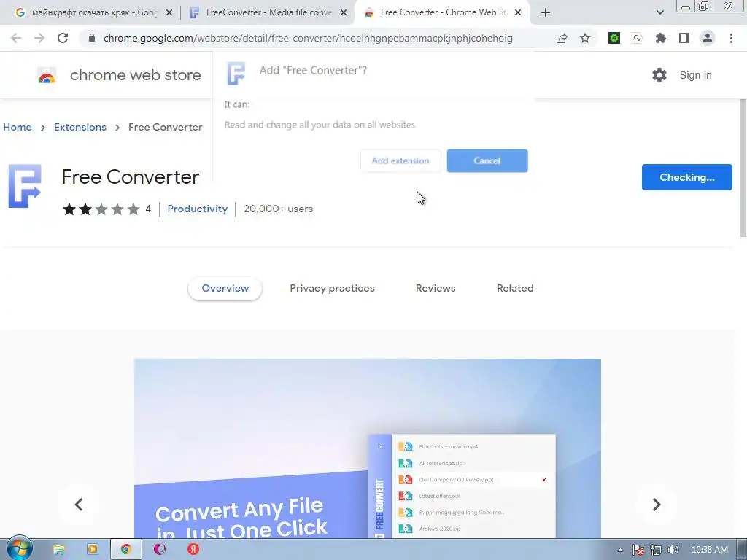Image resolution: width=747 pixels, height=560 pixels.
Task: Show the previous screenshot with the left arrow
Action: tap(79, 505)
